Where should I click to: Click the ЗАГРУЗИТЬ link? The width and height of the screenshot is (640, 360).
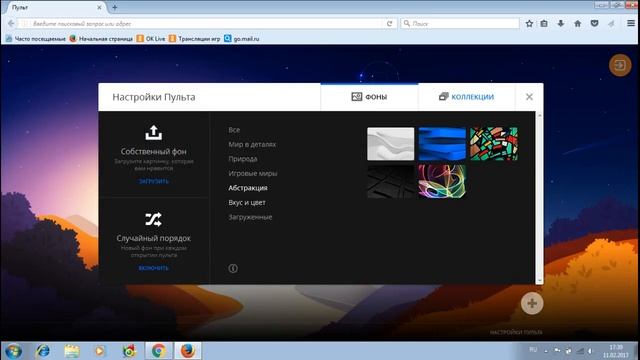[153, 181]
